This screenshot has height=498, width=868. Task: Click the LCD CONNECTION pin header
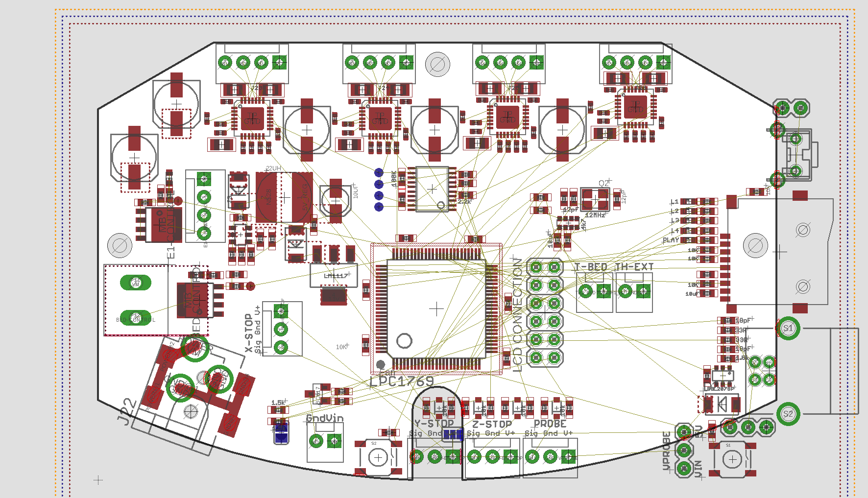545,312
